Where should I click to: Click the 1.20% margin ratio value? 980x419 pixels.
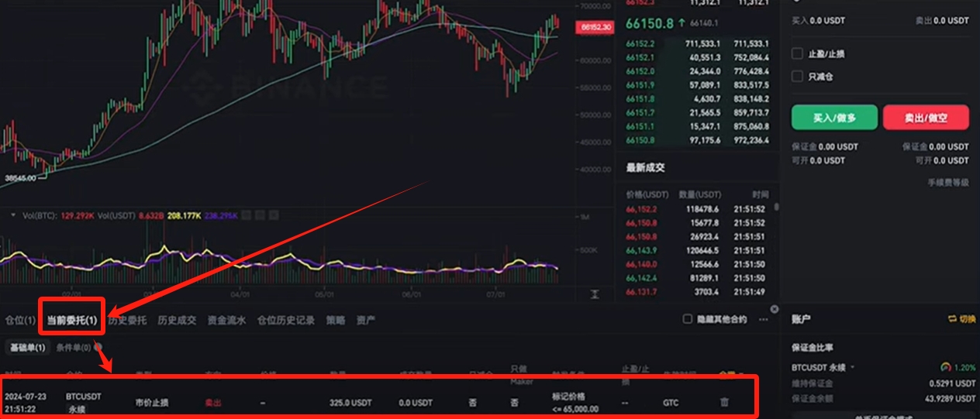(x=965, y=367)
